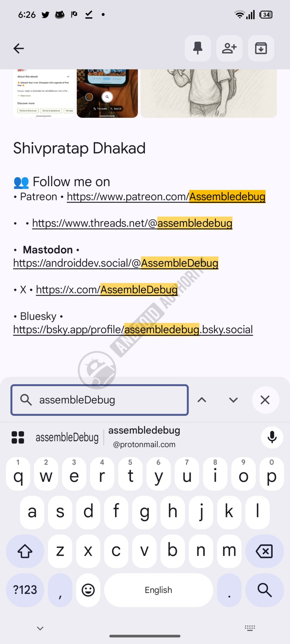This screenshot has height=644, width=290.
Task: Open keyboard tools grid icon
Action: 18,437
